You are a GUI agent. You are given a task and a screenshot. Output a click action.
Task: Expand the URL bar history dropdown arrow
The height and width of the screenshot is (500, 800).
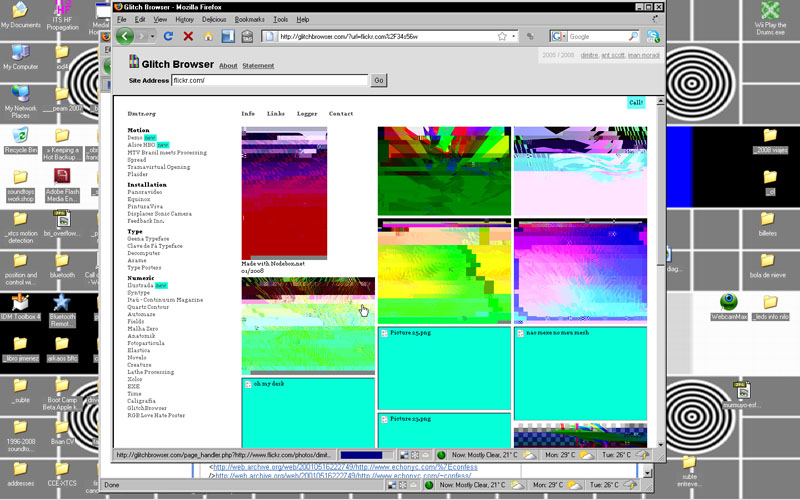coord(513,36)
